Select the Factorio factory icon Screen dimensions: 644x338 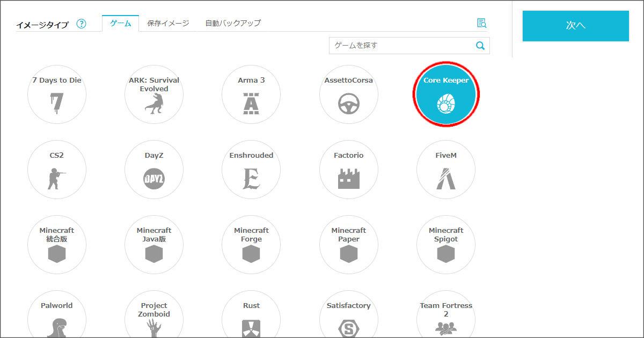[349, 179]
